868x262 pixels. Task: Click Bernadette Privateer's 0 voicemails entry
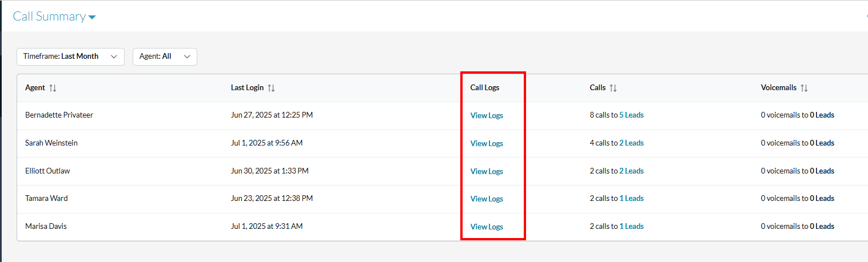[x=797, y=115]
